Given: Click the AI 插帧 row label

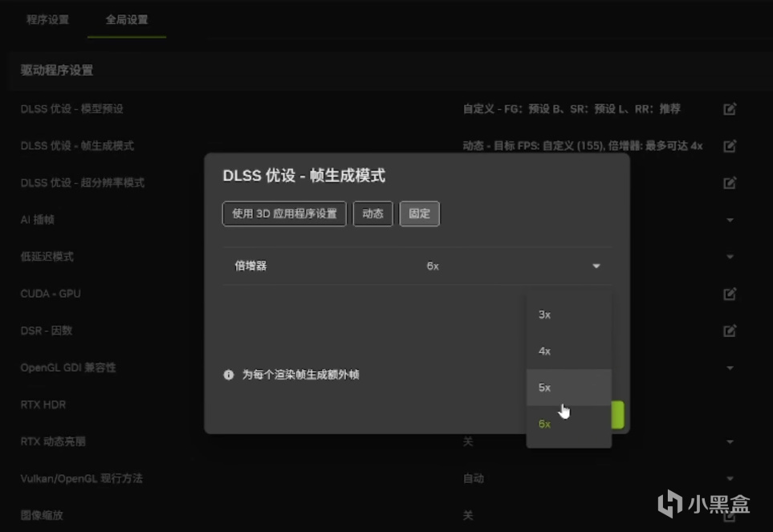Looking at the screenshot, I should [37, 220].
